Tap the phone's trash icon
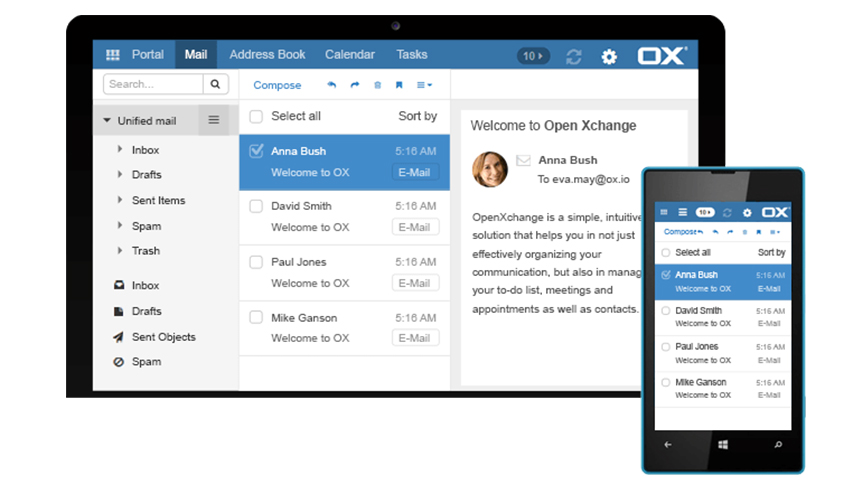 (x=745, y=232)
